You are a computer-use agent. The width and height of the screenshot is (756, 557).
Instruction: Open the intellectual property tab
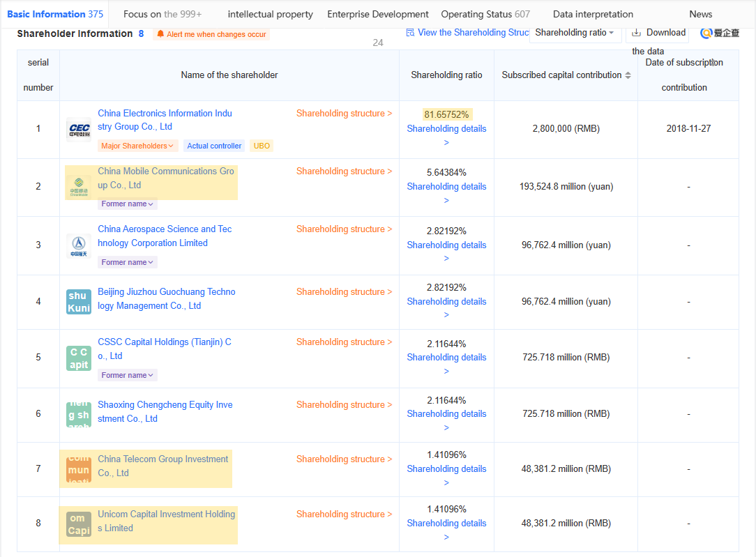tap(271, 14)
